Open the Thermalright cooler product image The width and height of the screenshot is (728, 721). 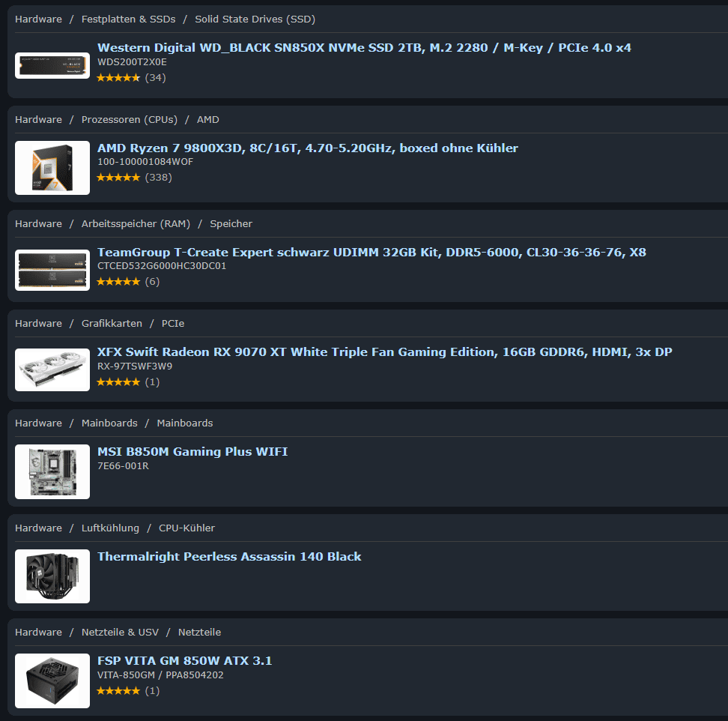pyautogui.click(x=52, y=576)
